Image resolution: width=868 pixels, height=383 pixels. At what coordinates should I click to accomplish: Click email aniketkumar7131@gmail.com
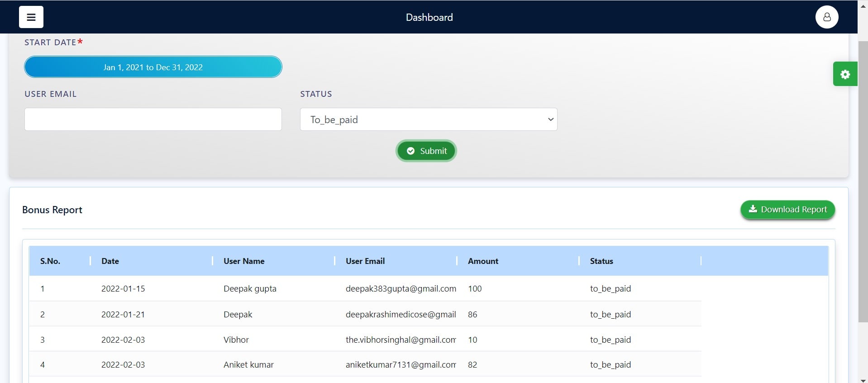click(x=401, y=365)
